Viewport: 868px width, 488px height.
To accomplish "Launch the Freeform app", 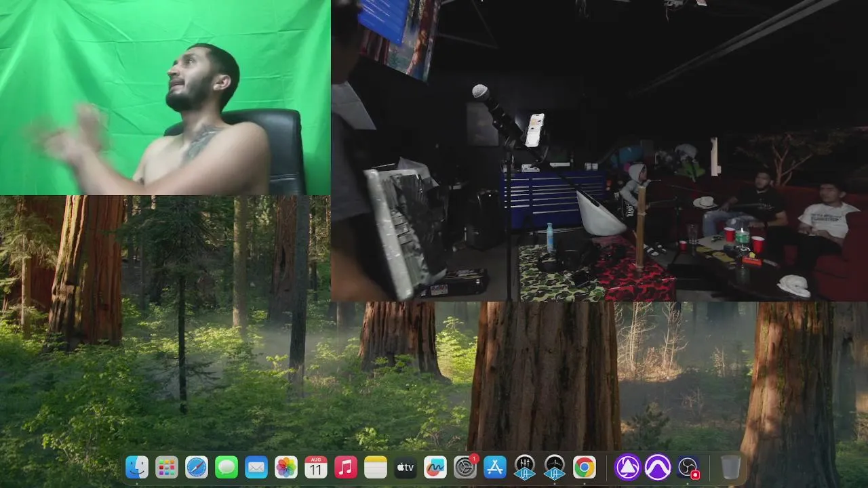I will [435, 467].
